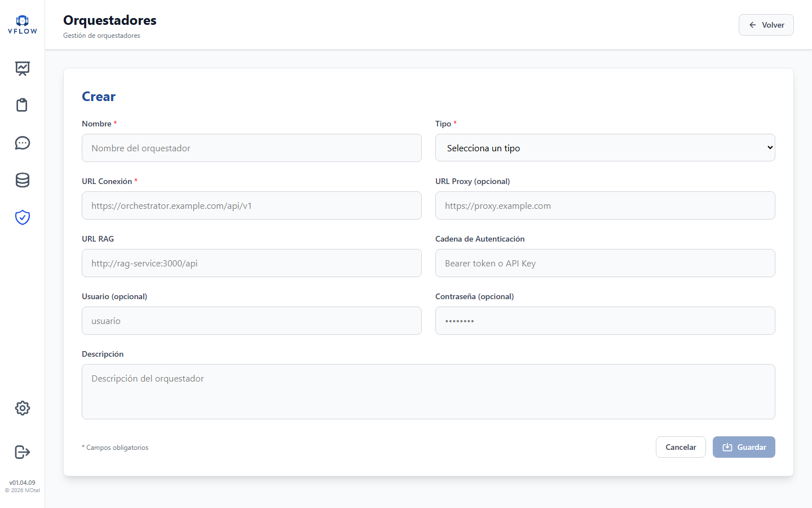This screenshot has width=812, height=508.
Task: Focus the Nombre del orquestador field
Action: 251,148
